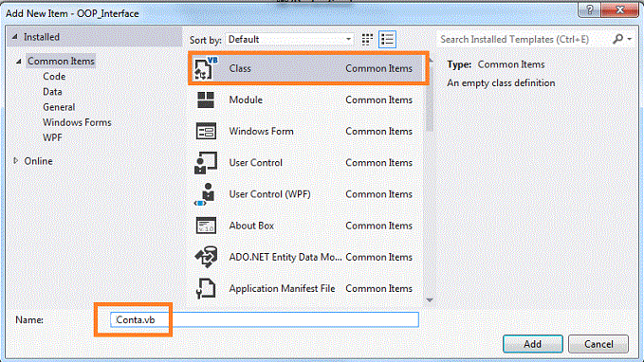Expand the Online category
Image resolution: width=644 pixels, height=362 pixels.
pos(15,161)
